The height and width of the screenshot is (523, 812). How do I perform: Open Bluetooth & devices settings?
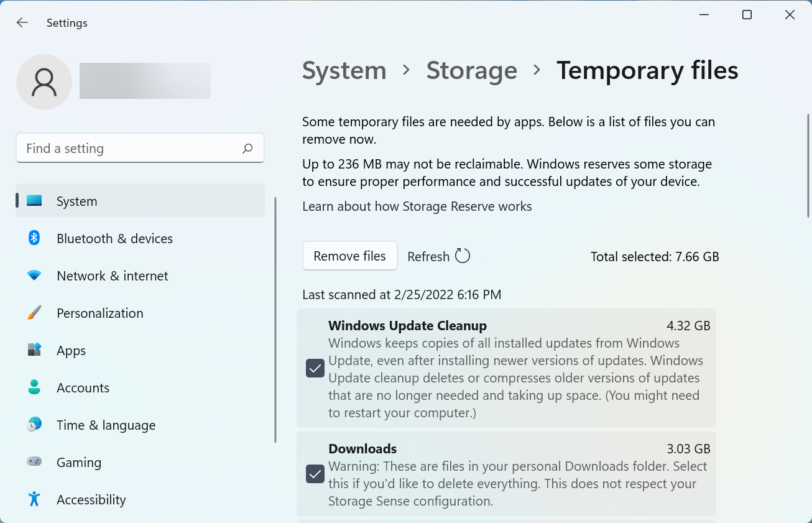[34, 238]
